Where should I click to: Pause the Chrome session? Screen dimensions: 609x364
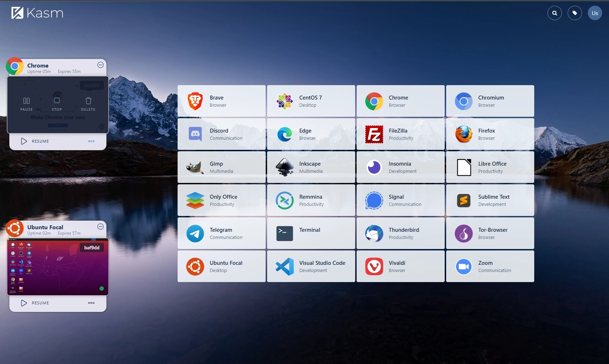pos(27,103)
